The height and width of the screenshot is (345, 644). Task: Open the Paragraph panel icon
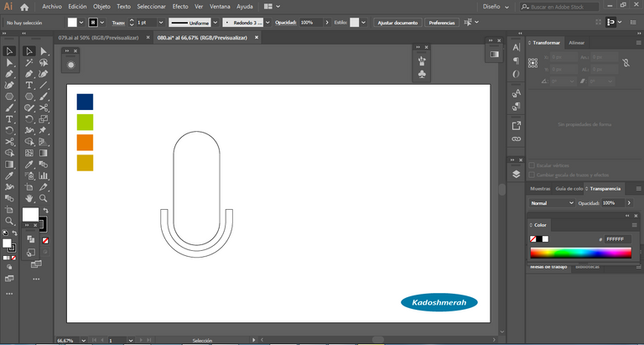tap(517, 61)
